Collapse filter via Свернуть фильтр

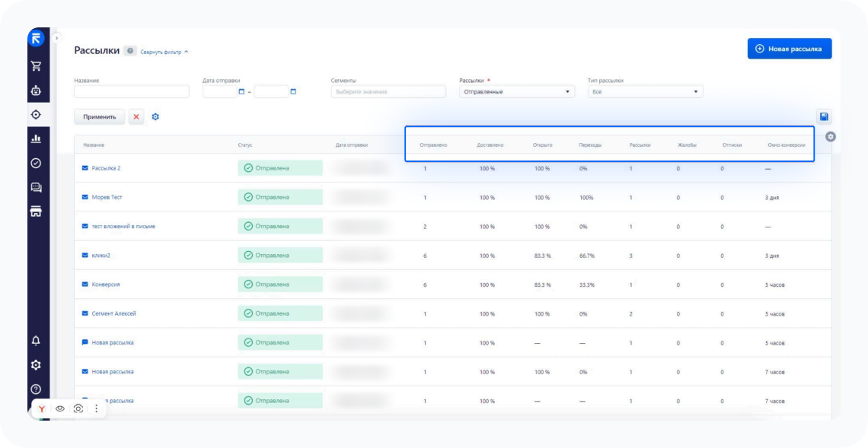pyautogui.click(x=164, y=52)
